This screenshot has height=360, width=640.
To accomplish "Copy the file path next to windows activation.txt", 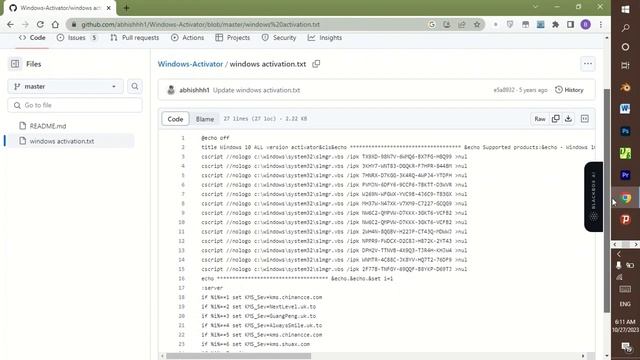I will [x=316, y=64].
